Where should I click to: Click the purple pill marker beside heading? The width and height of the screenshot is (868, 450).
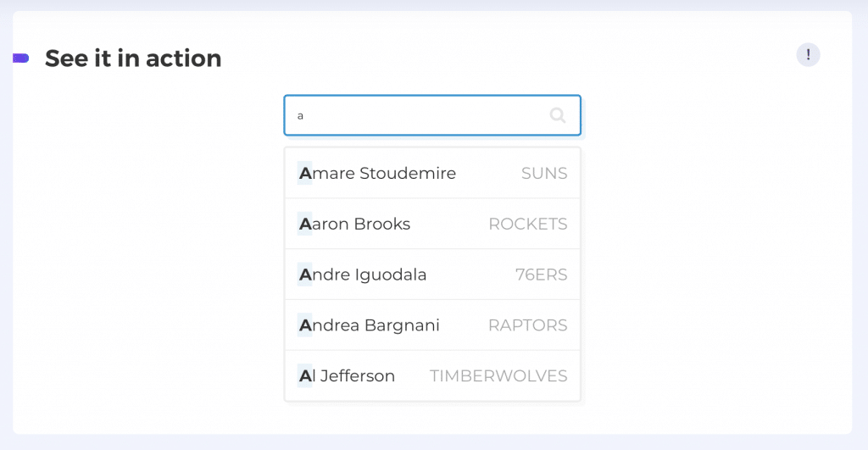click(x=21, y=58)
